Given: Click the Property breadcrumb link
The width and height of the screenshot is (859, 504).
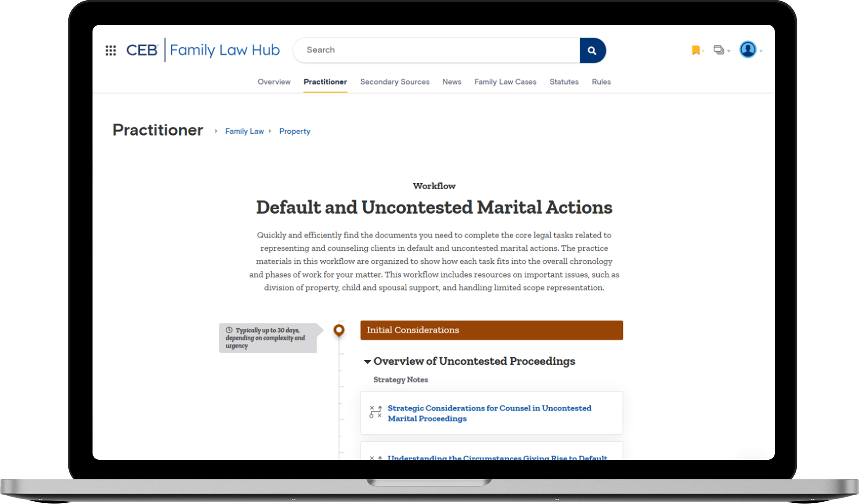Looking at the screenshot, I should (x=295, y=131).
